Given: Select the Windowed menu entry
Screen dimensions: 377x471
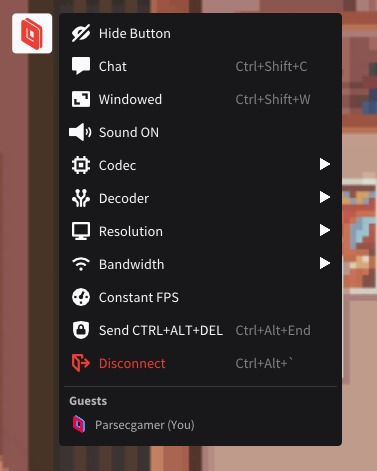Looking at the screenshot, I should (x=200, y=99).
